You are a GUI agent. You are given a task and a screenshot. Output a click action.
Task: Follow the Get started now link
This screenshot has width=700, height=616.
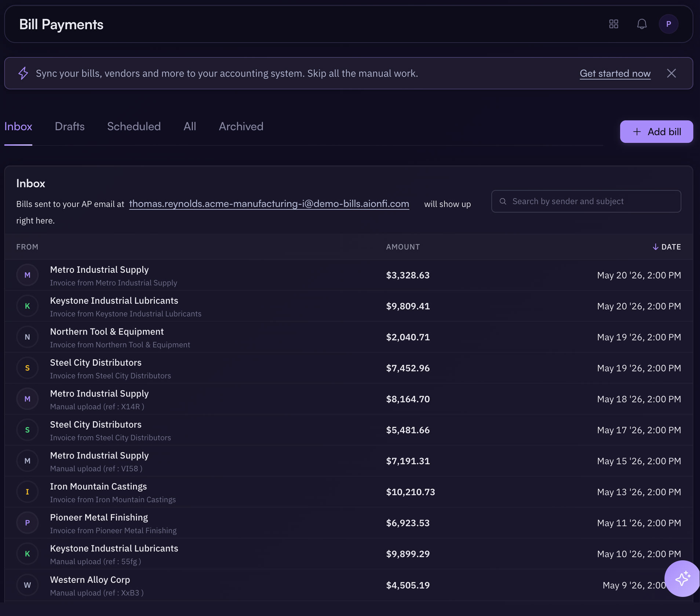[615, 73]
